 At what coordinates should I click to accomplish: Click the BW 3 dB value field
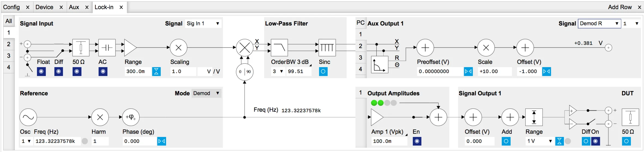pyautogui.click(x=299, y=71)
